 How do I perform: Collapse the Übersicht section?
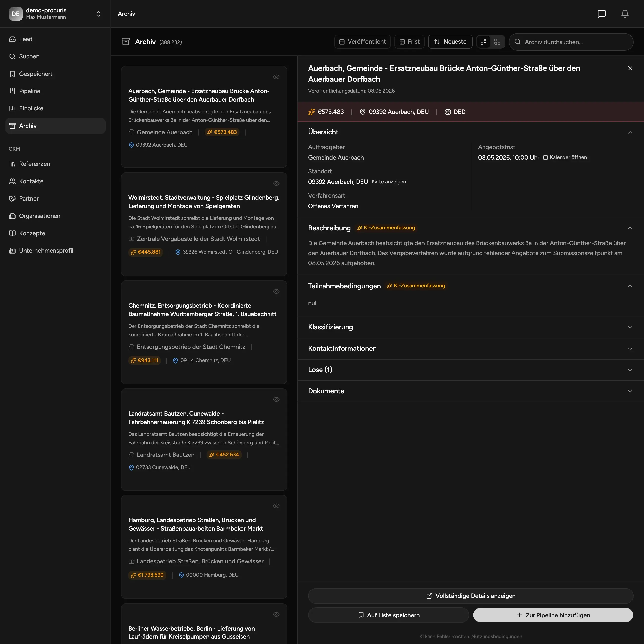(x=630, y=132)
